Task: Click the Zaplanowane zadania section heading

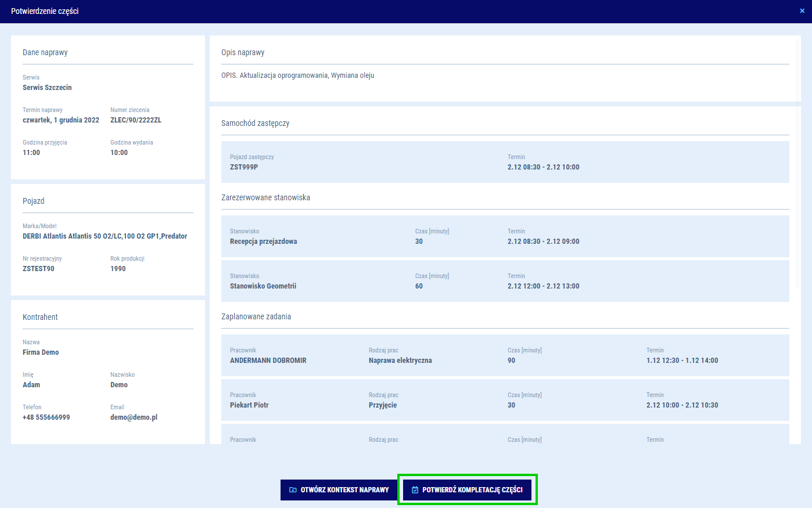Action: 256,317
